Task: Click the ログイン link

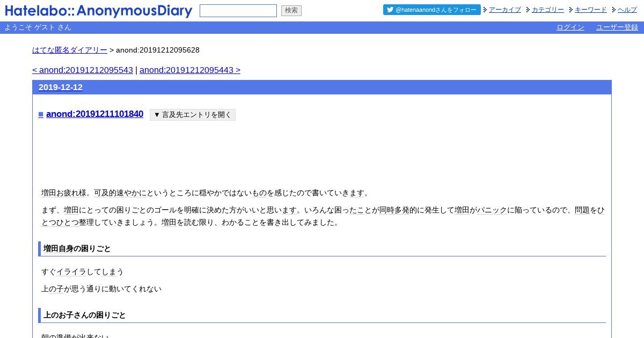Action: [570, 27]
